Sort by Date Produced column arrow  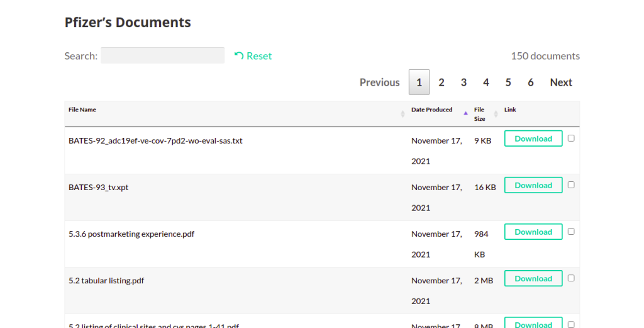coord(465,113)
